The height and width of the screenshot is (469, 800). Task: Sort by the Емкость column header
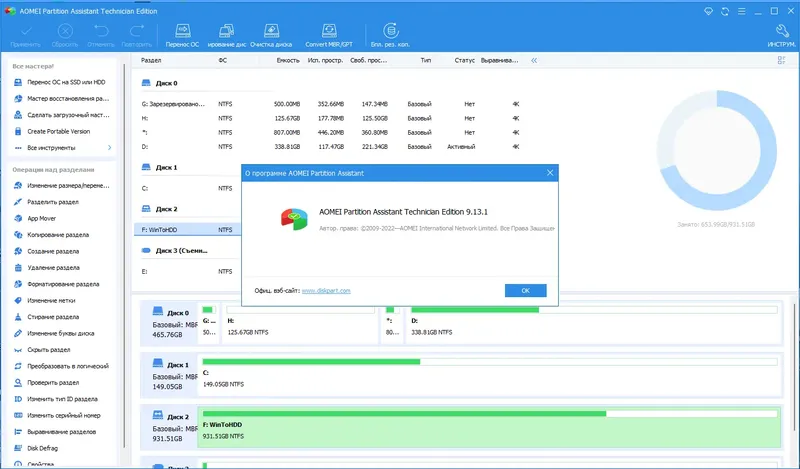pos(288,60)
